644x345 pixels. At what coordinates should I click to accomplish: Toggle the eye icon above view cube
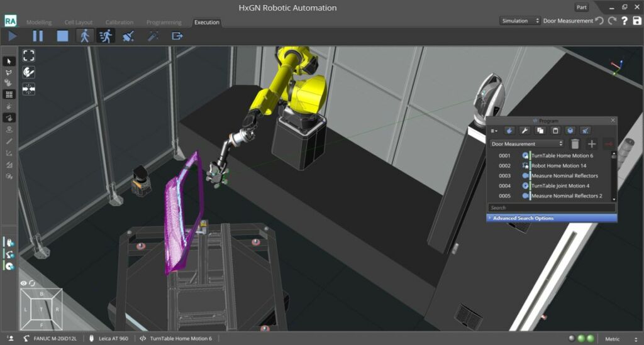pos(24,283)
